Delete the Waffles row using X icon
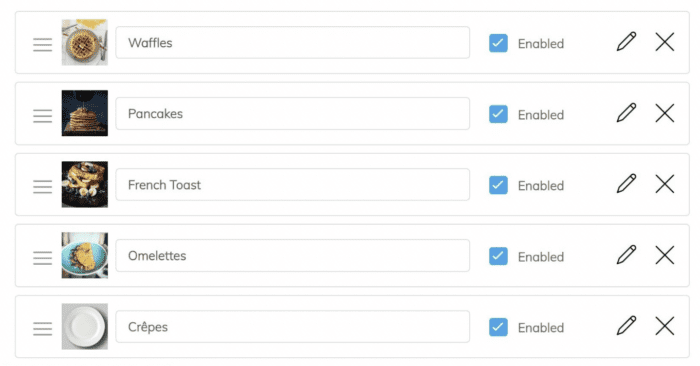The height and width of the screenshot is (366, 700). click(x=665, y=42)
